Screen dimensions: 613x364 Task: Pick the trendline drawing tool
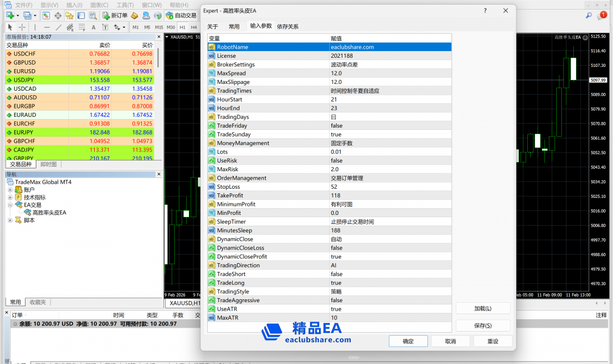[58, 27]
